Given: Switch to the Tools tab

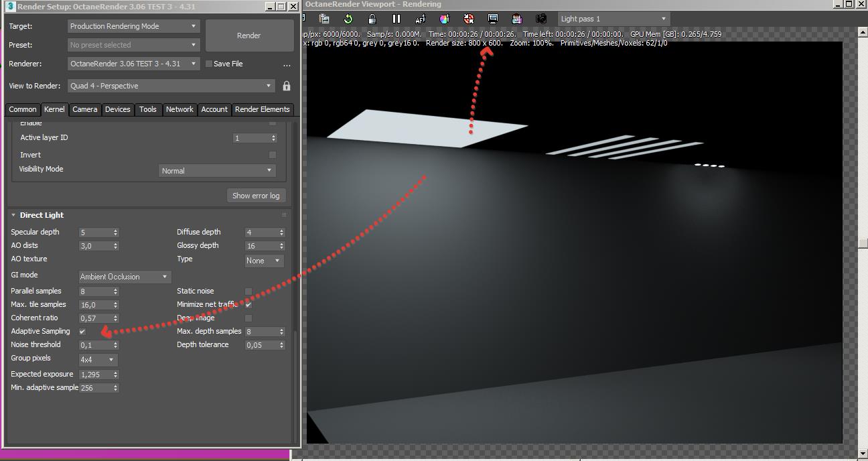Looking at the screenshot, I should pyautogui.click(x=148, y=109).
